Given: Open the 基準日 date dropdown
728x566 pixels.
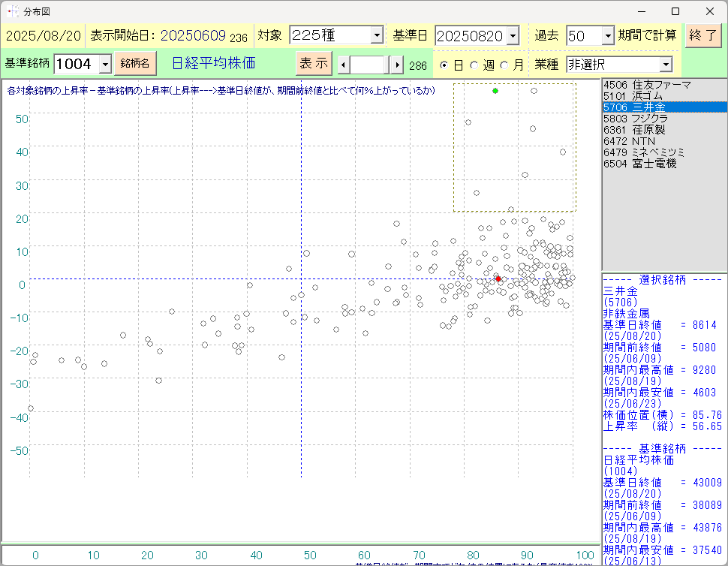Looking at the screenshot, I should click(x=513, y=35).
